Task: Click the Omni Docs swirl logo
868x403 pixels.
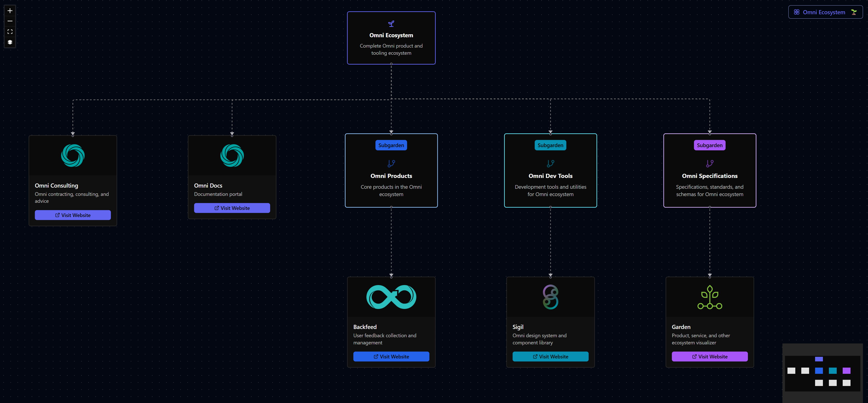Action: [232, 156]
